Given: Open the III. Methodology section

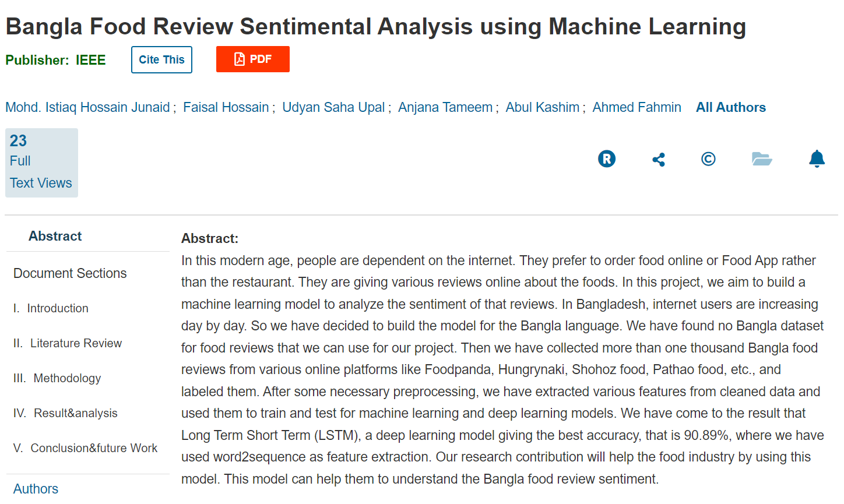Looking at the screenshot, I should coord(57,378).
